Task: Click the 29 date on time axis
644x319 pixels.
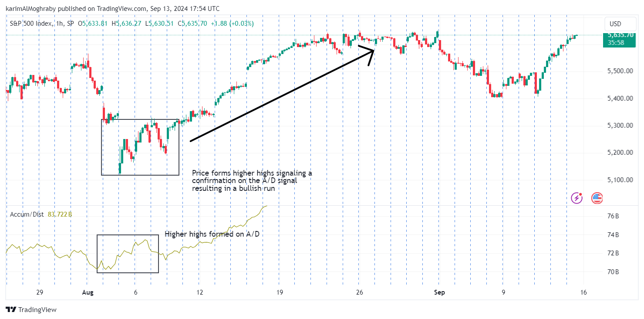Action: [x=39, y=292]
